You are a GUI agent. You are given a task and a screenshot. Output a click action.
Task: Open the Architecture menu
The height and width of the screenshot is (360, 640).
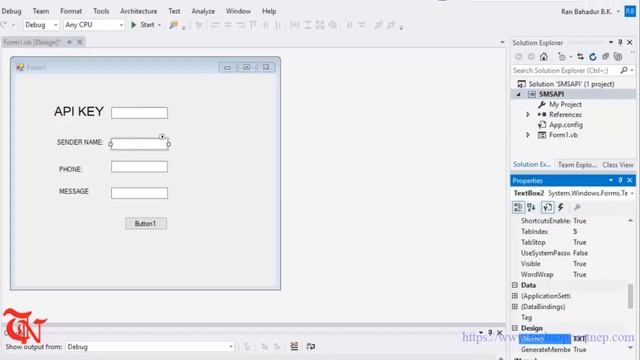(138, 11)
